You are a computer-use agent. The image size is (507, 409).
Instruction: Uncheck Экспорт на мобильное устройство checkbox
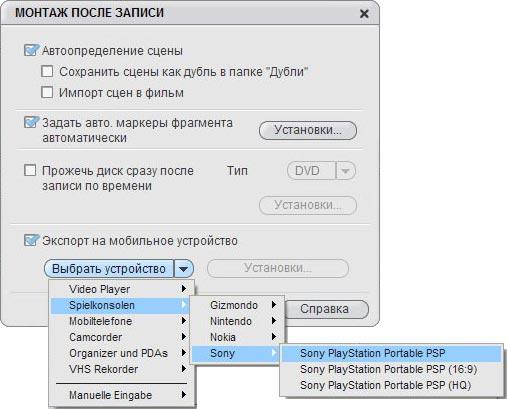click(31, 240)
